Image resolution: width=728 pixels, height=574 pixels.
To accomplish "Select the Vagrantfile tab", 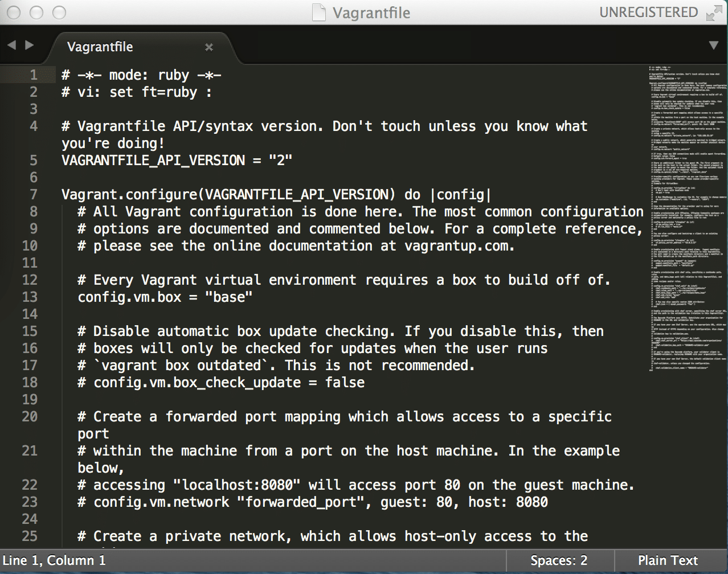I will click(100, 47).
